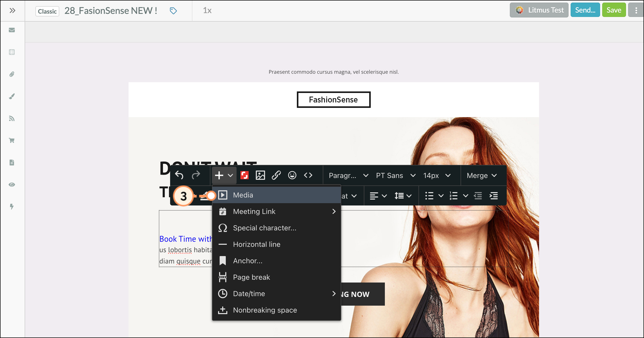Decrease indent of the paragraph
The image size is (644, 338).
pos(478,196)
